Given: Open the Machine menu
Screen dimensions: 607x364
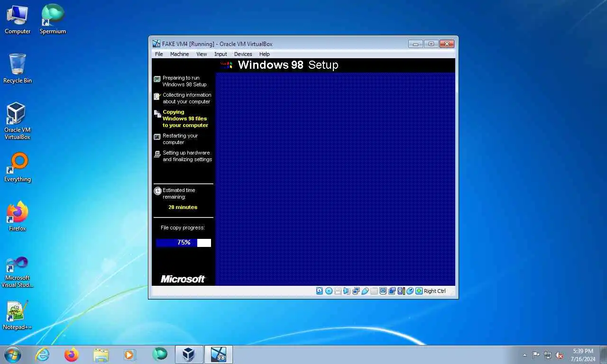Looking at the screenshot, I should 180,54.
